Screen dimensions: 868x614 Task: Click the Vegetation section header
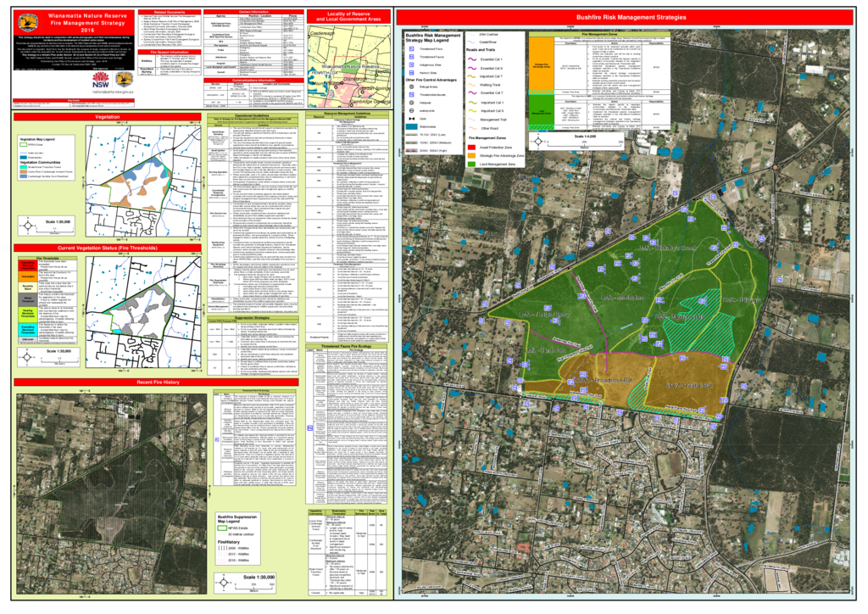point(108,117)
